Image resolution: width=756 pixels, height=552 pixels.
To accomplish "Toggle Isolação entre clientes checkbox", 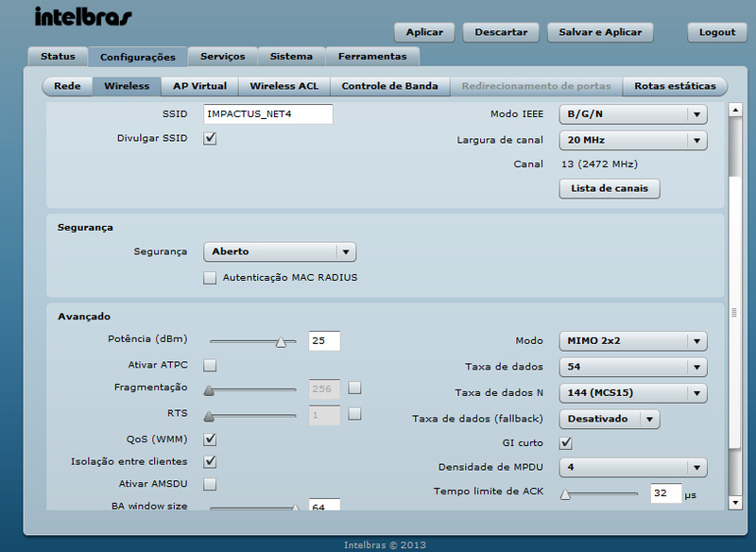I will (x=210, y=462).
